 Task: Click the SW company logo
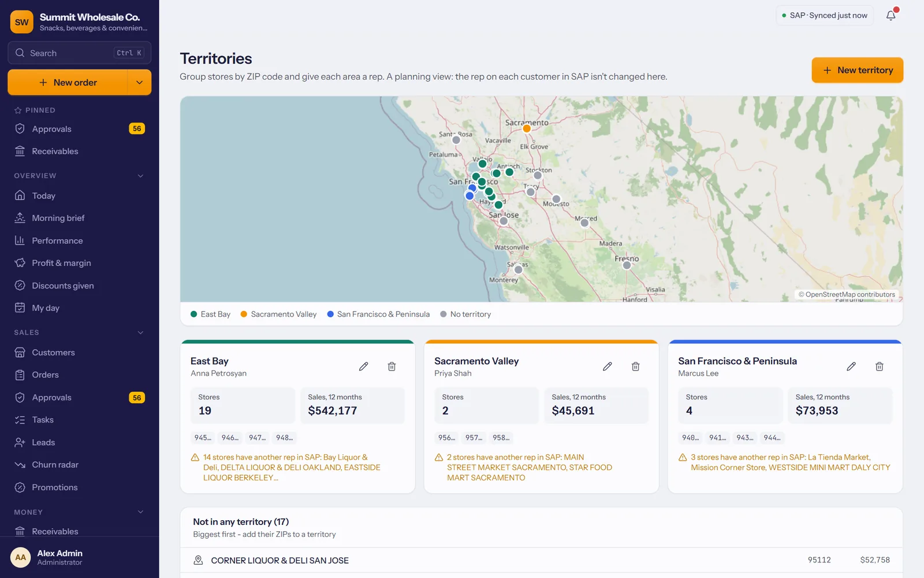[x=22, y=22]
